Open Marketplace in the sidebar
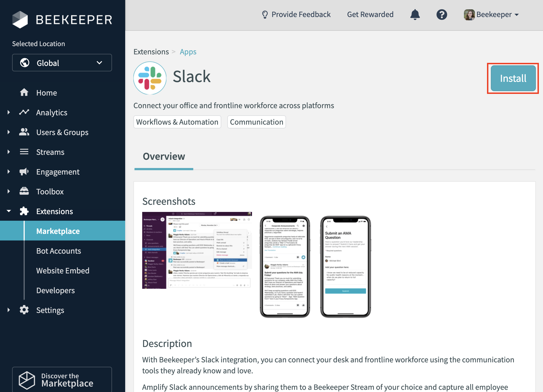Screen dimensions: 543x392 tap(63, 231)
